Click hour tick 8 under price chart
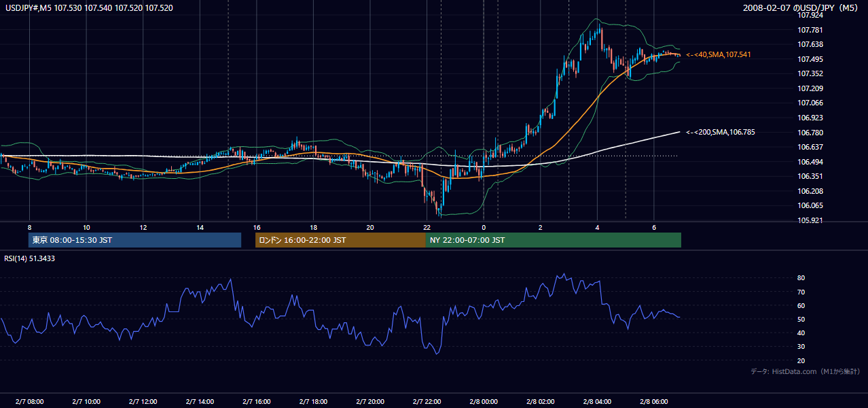This screenshot has width=868, height=408. [x=29, y=228]
